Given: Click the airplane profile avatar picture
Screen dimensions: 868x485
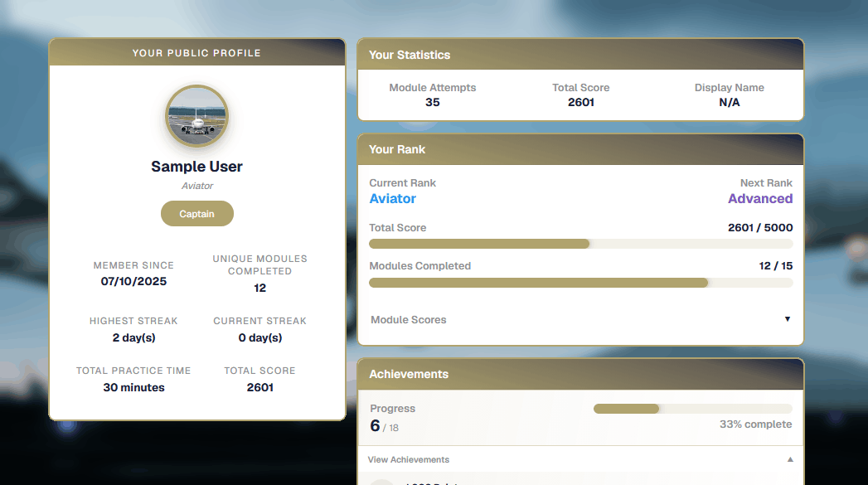Looking at the screenshot, I should [x=197, y=116].
